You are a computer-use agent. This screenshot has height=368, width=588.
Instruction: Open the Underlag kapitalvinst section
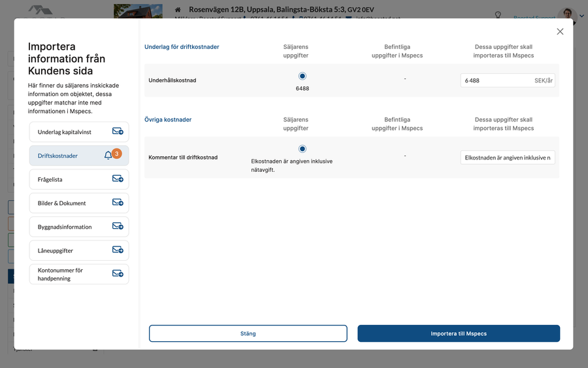(x=79, y=131)
